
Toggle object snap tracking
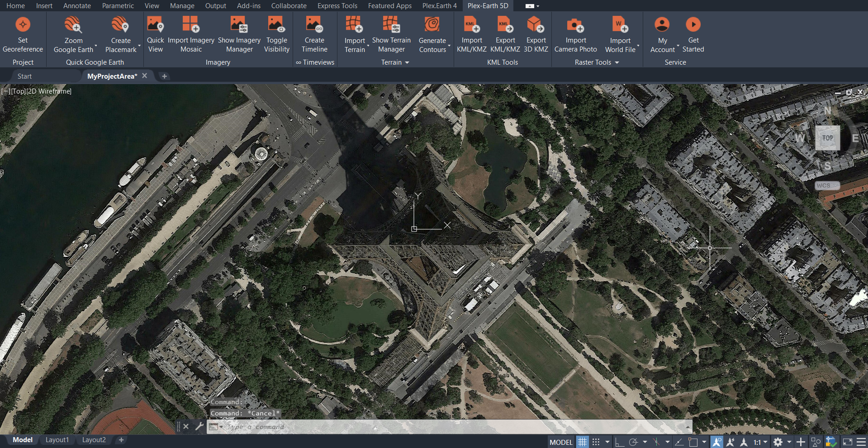click(x=679, y=442)
